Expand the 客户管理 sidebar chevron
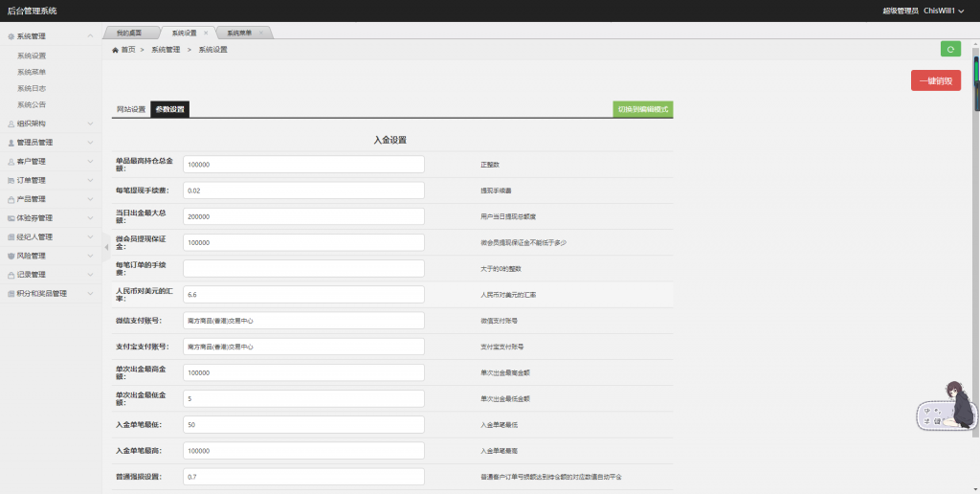The image size is (980, 494). pyautogui.click(x=90, y=161)
